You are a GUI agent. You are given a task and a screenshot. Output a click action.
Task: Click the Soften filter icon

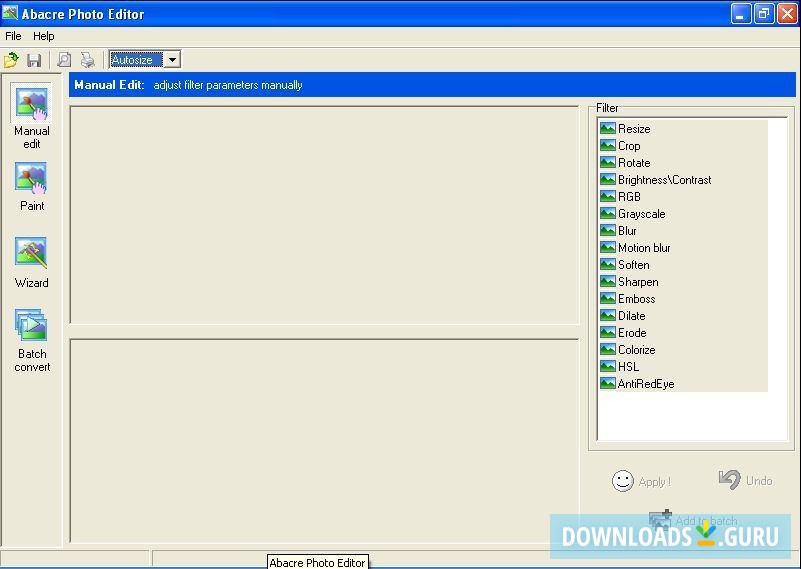607,265
